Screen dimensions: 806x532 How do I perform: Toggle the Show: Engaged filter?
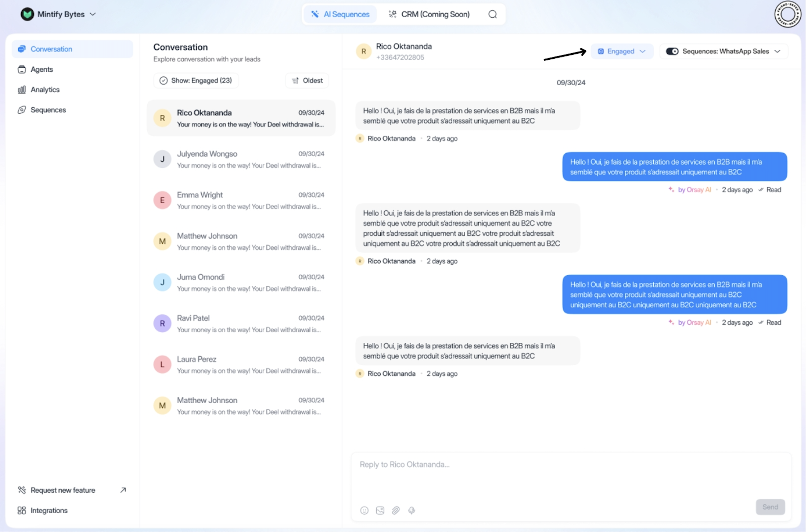click(196, 80)
